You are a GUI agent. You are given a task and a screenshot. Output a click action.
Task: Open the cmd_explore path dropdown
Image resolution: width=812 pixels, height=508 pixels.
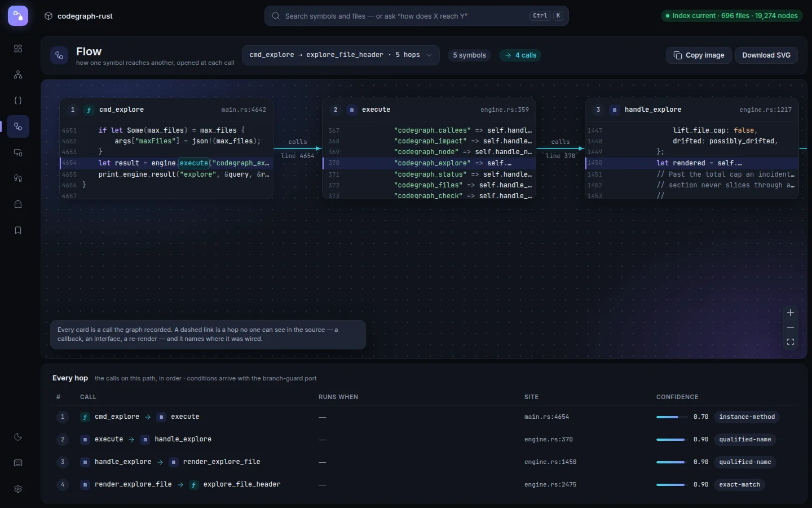[x=341, y=55]
